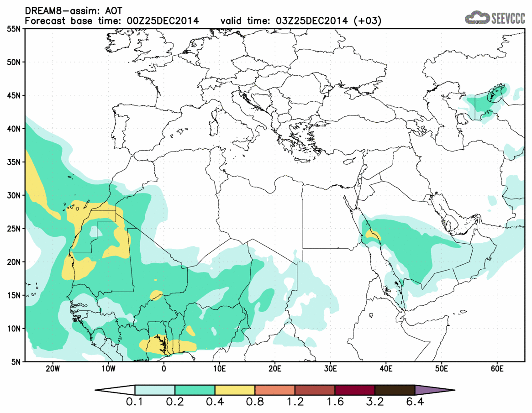Click the yellow 0.4–0.8 legend swatch
The width and height of the screenshot is (532, 413).
point(235,390)
